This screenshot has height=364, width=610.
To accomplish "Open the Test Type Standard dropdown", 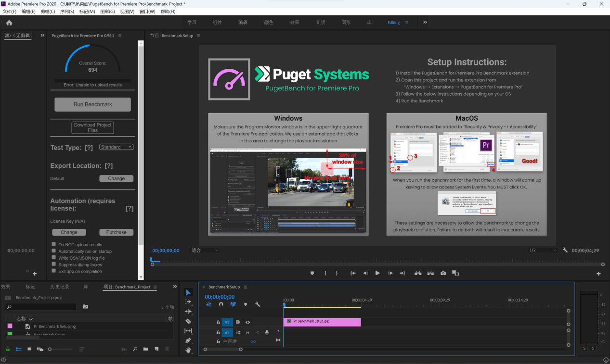I will 116,147.
